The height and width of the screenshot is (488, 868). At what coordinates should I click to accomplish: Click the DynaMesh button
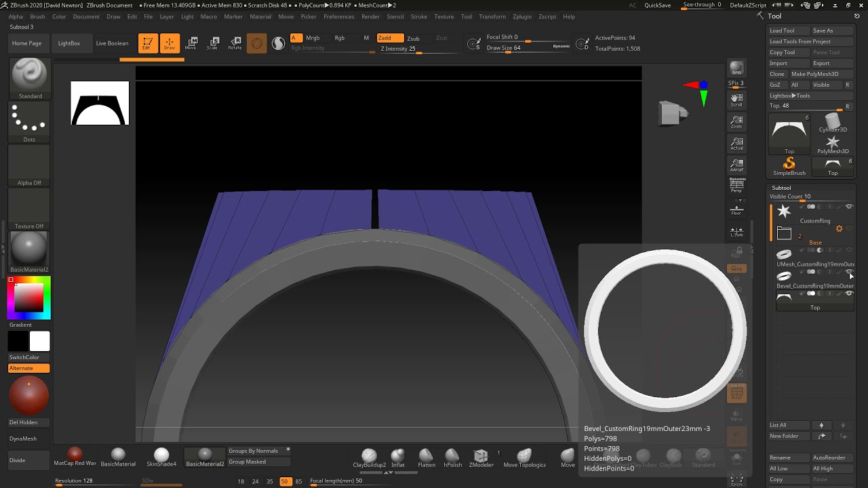(28, 439)
